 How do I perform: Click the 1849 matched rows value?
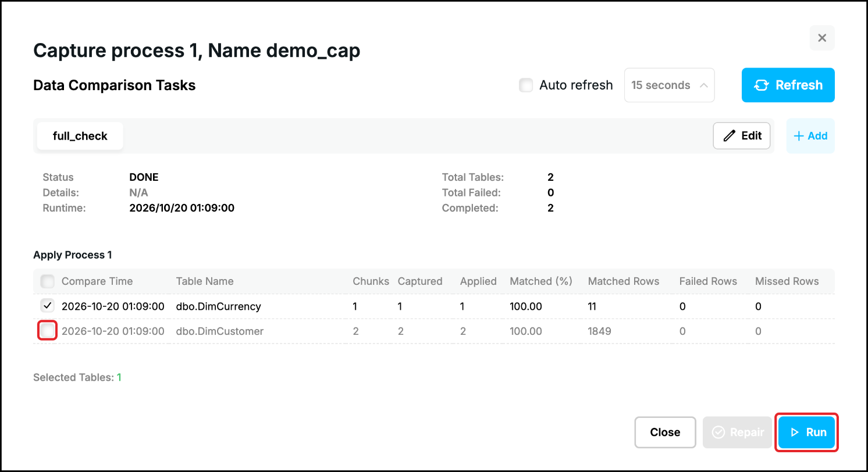[600, 331]
